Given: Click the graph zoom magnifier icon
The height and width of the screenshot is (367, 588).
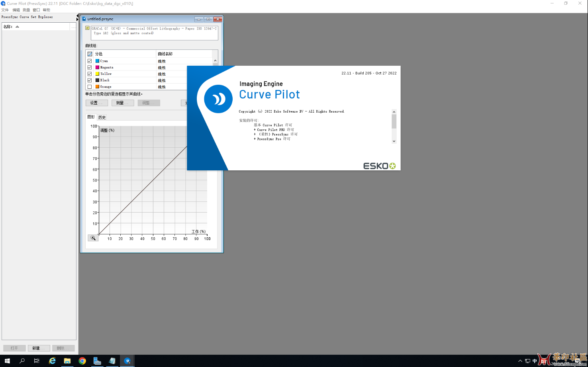Looking at the screenshot, I should [93, 238].
